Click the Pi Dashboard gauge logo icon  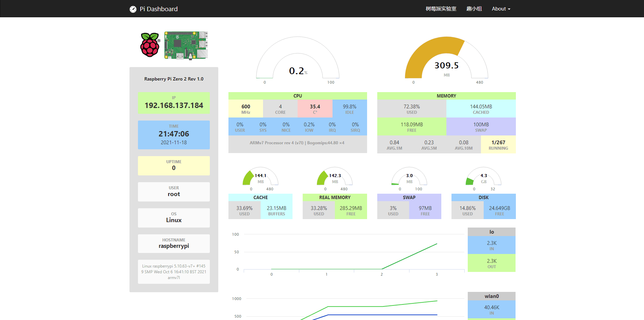[133, 9]
